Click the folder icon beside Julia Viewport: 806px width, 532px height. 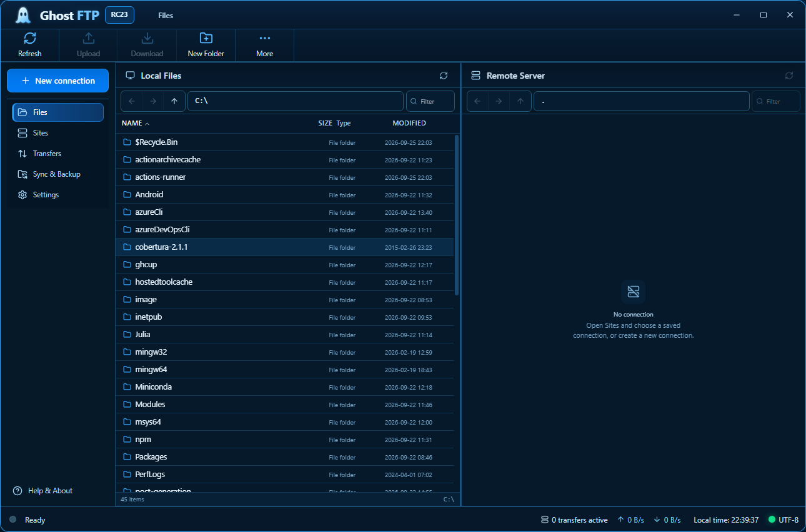pyautogui.click(x=127, y=335)
